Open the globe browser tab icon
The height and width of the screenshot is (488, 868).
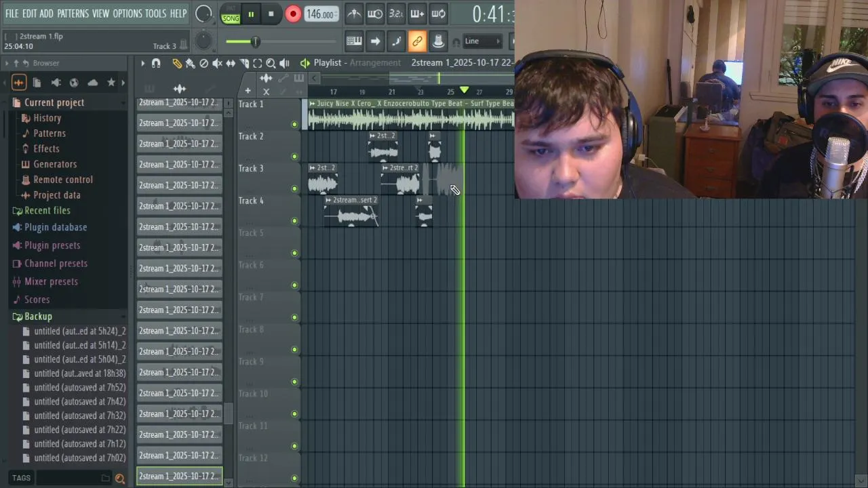coord(74,83)
